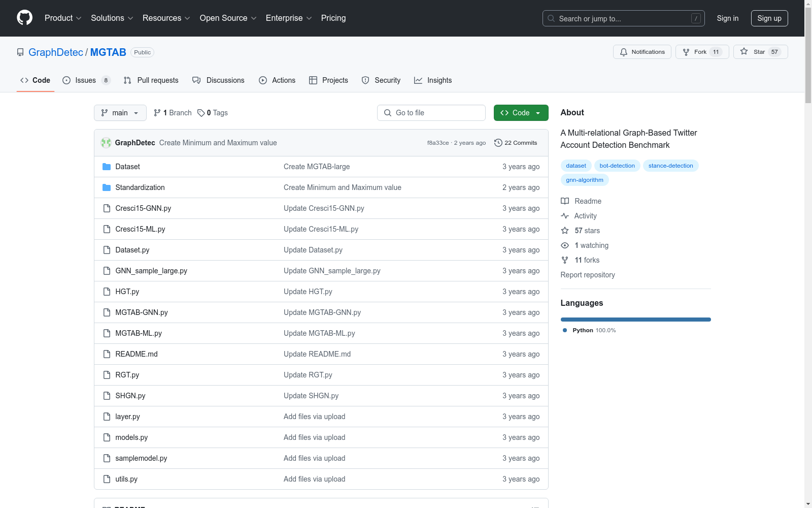Expand the Resources menu
The image size is (812, 508).
click(x=166, y=18)
